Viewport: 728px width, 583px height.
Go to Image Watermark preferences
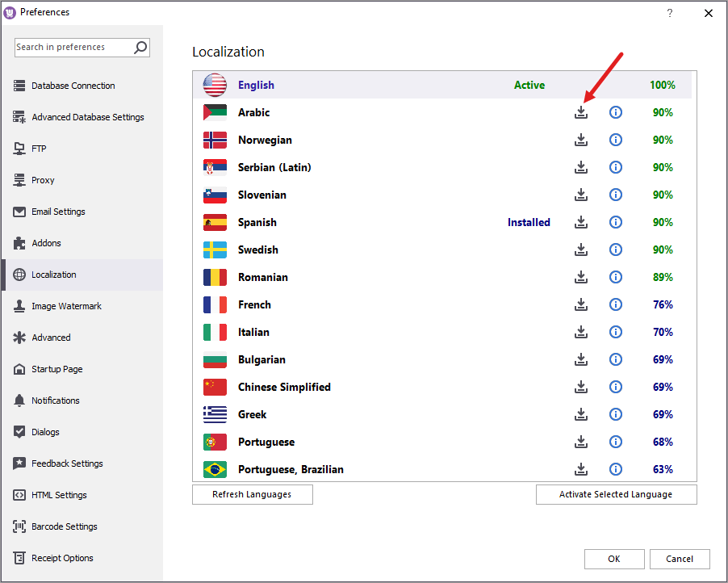pyautogui.click(x=66, y=307)
